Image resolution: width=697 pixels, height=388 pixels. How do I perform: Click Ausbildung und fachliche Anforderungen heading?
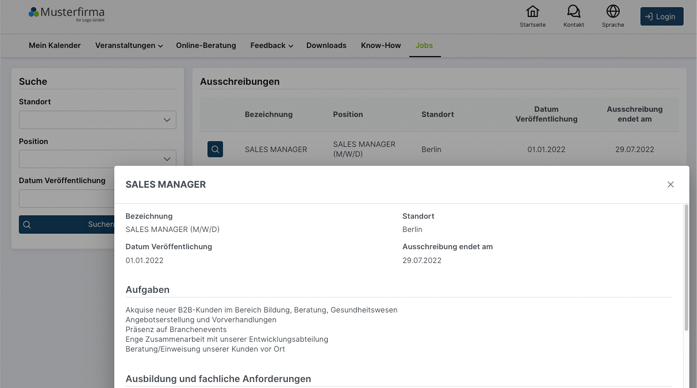[x=218, y=379]
